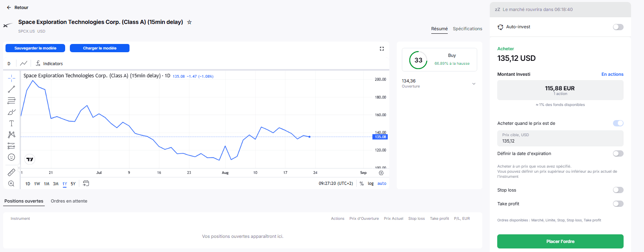Open the D interval dropdown

(9, 64)
